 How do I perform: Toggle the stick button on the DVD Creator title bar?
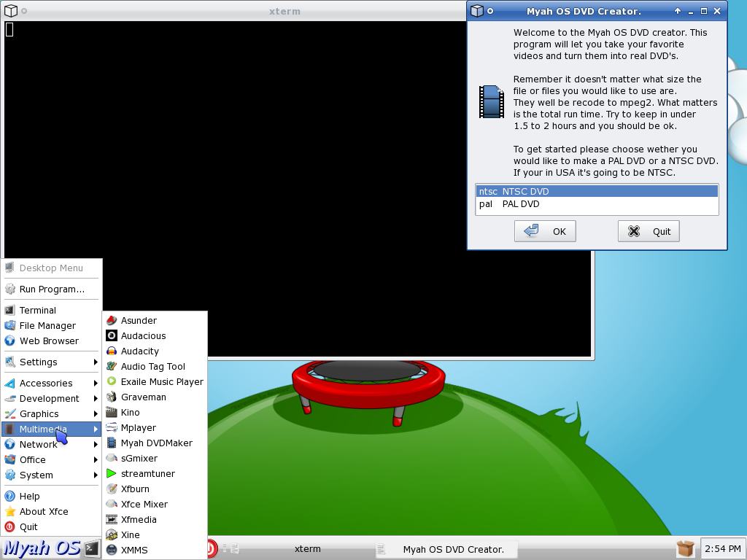pyautogui.click(x=490, y=11)
